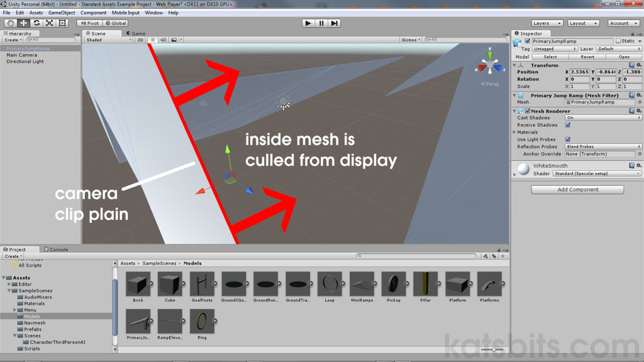Click the scene orientation gizmo
This screenshot has height=362, width=644.
tap(489, 65)
